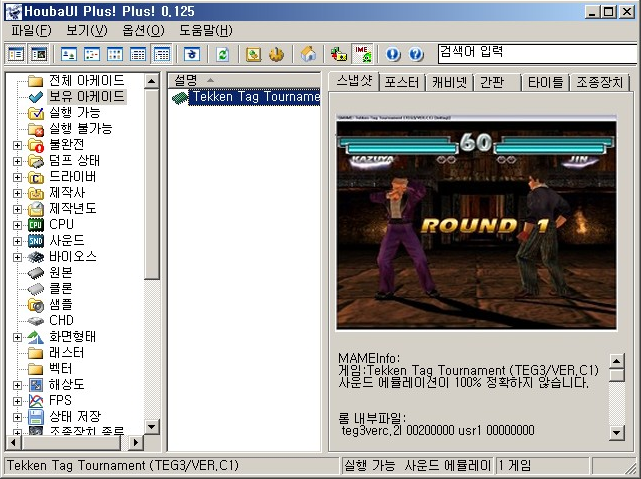Click the folder tree scroll up arrow
This screenshot has height=479, width=641.
pyautogui.click(x=151, y=81)
